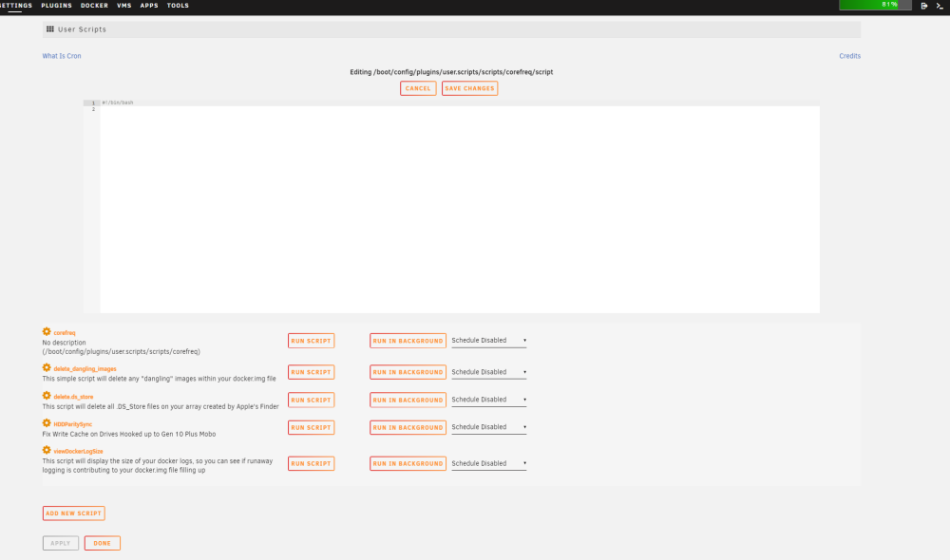Click the logout icon in top bar

[924, 6]
